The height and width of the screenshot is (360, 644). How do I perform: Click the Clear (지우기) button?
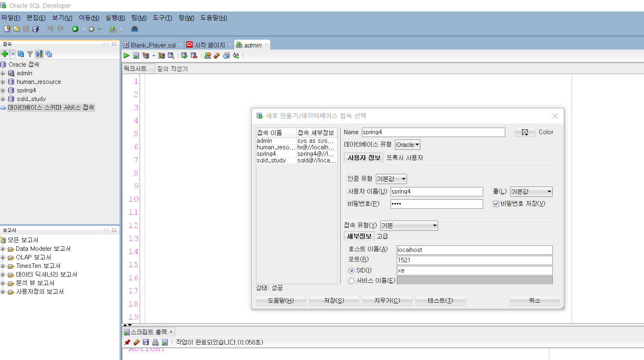pos(387,301)
